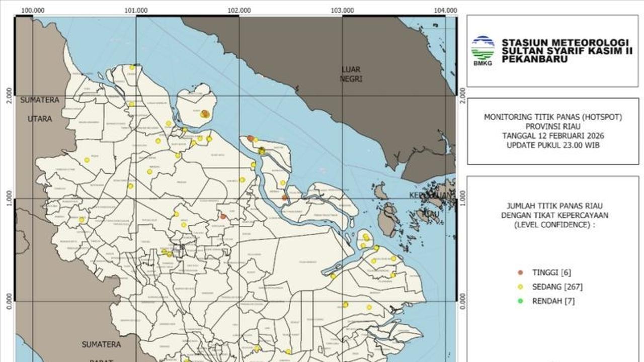Click the '100.000' longitude label
644x362 pixels.
tap(33, 10)
